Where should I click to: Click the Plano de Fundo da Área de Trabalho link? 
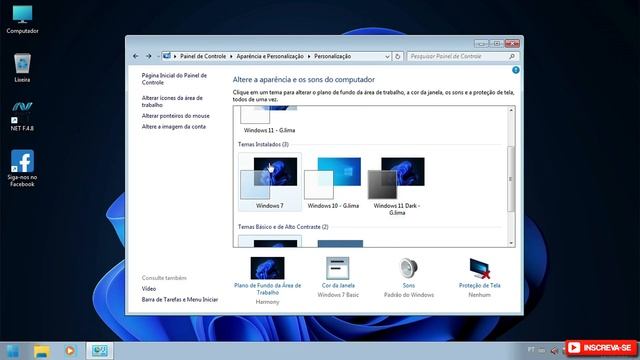click(267, 289)
